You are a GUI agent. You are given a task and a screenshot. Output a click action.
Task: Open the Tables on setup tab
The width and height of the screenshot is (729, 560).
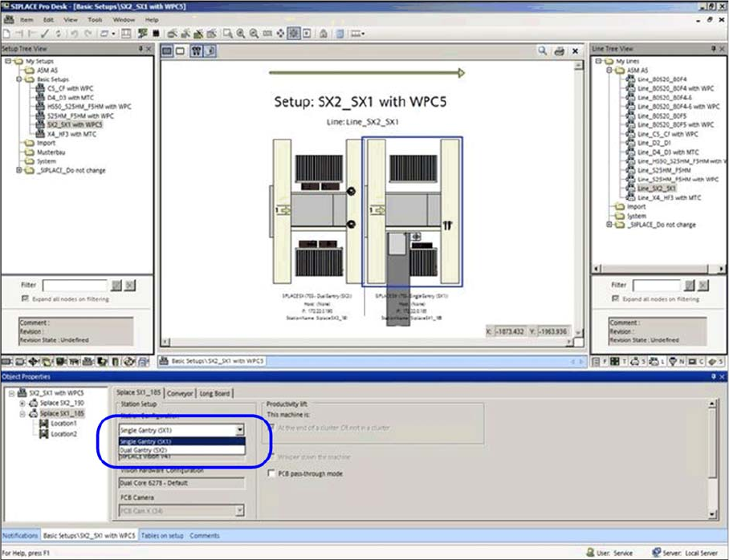(x=162, y=535)
